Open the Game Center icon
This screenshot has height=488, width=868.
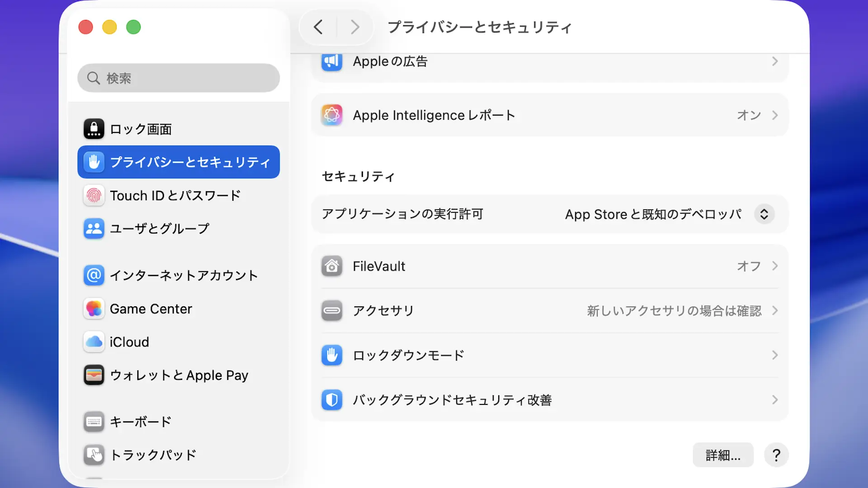pyautogui.click(x=94, y=309)
